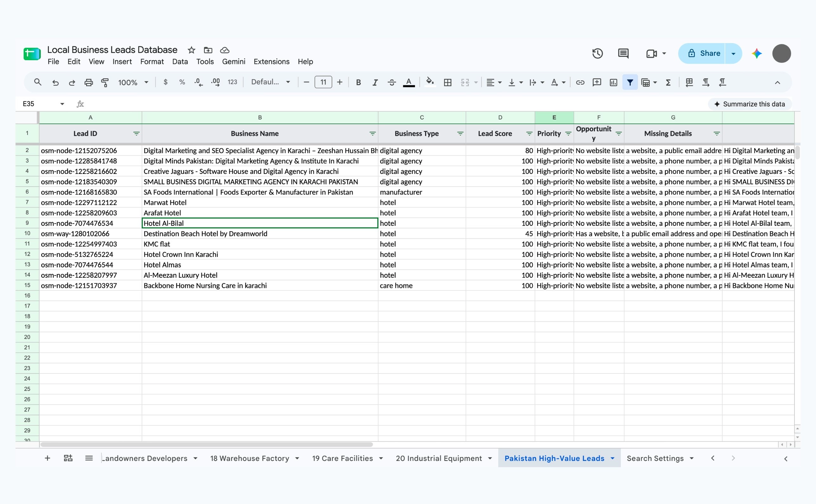Toggle the filter button in toolbar
Viewport: 816px width, 504px height.
pos(630,82)
